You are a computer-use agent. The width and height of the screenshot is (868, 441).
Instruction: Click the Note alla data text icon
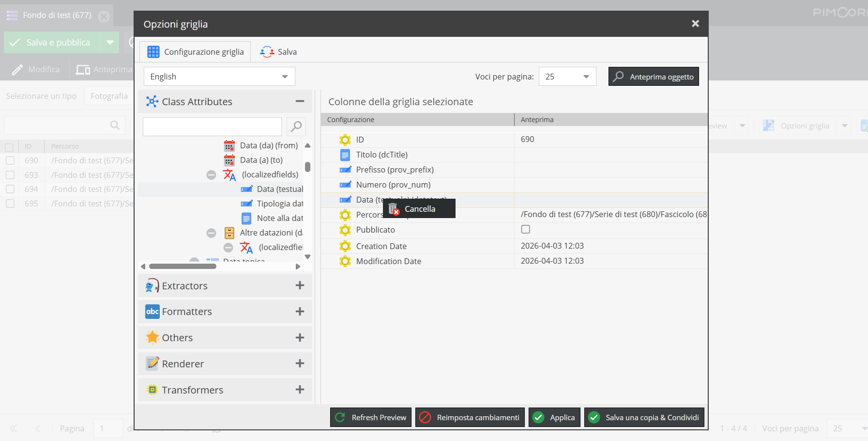[246, 219]
